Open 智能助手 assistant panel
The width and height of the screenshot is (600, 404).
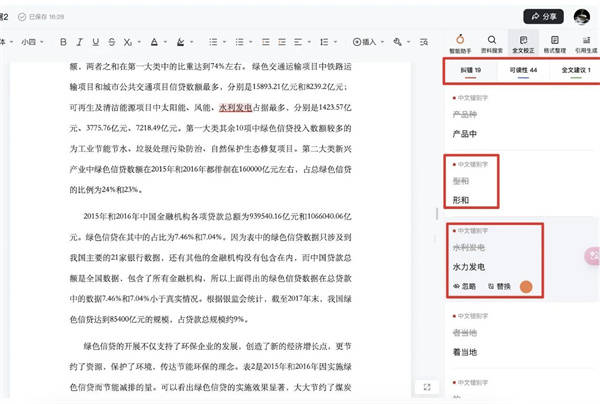pos(460,43)
